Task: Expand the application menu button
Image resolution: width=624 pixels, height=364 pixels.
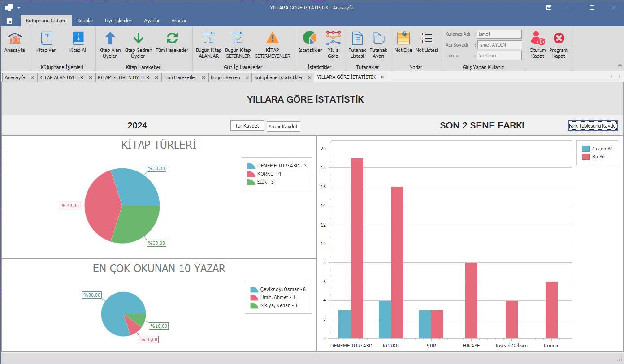Action: tap(10, 21)
